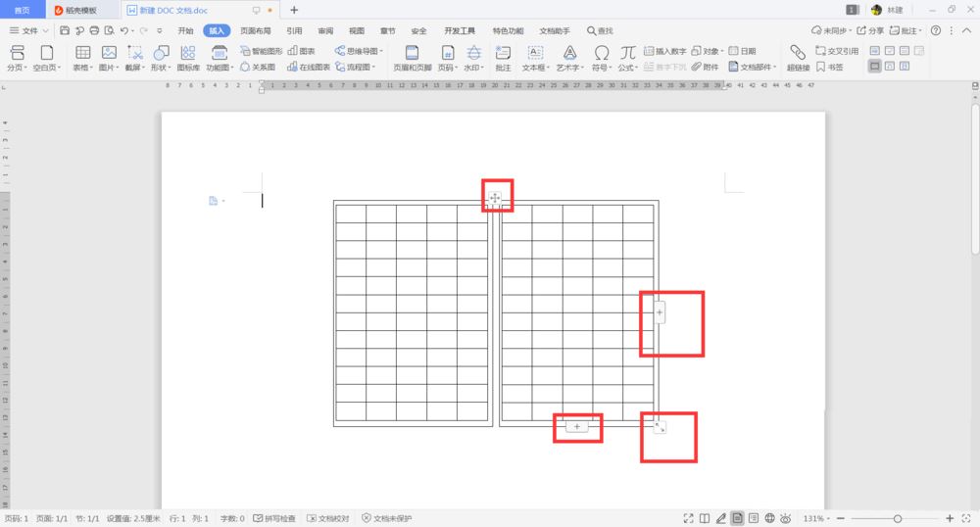Image resolution: width=980 pixels, height=527 pixels.
Task: Click the 交叉引用 cross-reference button
Action: (x=837, y=51)
